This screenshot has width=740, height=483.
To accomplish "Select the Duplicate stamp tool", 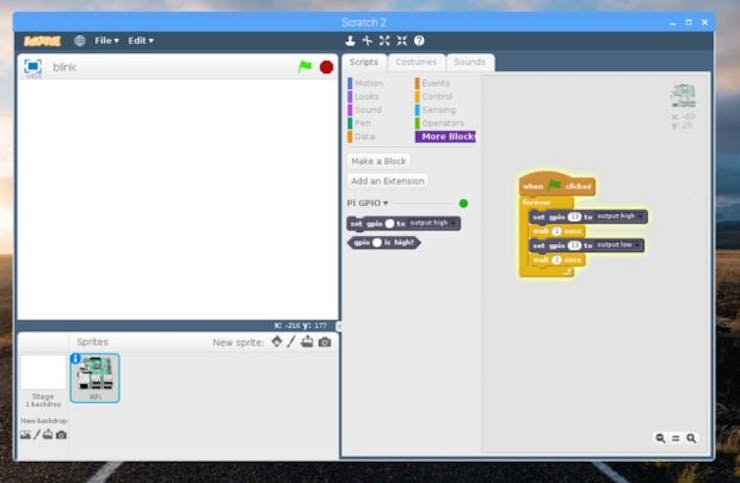I will pos(350,41).
